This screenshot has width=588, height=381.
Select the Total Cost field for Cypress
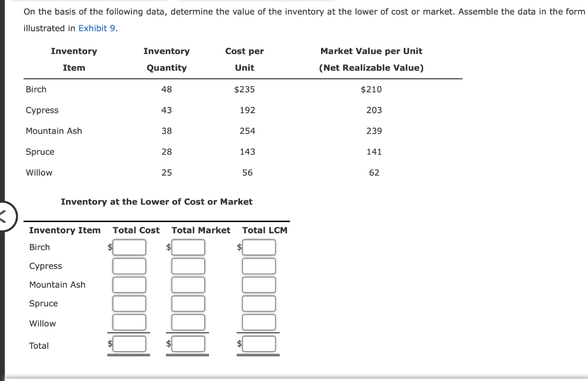pyautogui.click(x=129, y=265)
